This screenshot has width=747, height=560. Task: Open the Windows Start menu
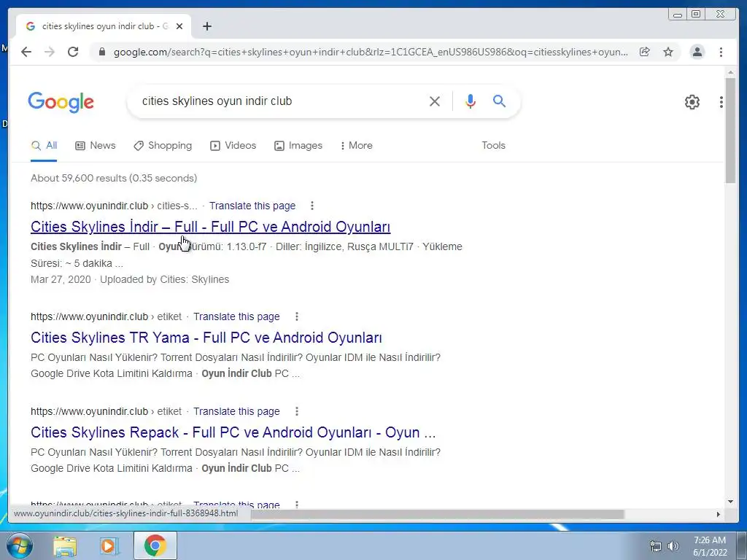point(19,545)
